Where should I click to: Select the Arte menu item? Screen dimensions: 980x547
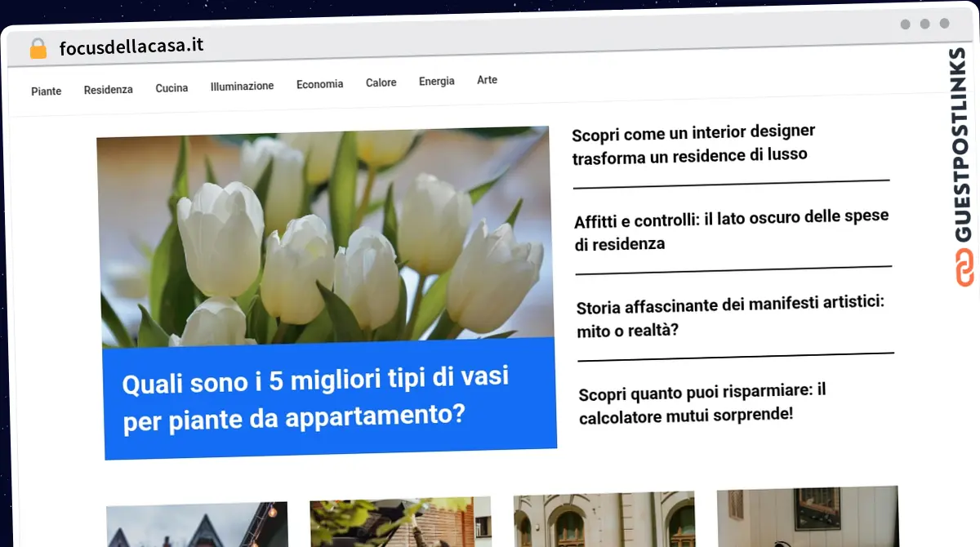click(487, 80)
